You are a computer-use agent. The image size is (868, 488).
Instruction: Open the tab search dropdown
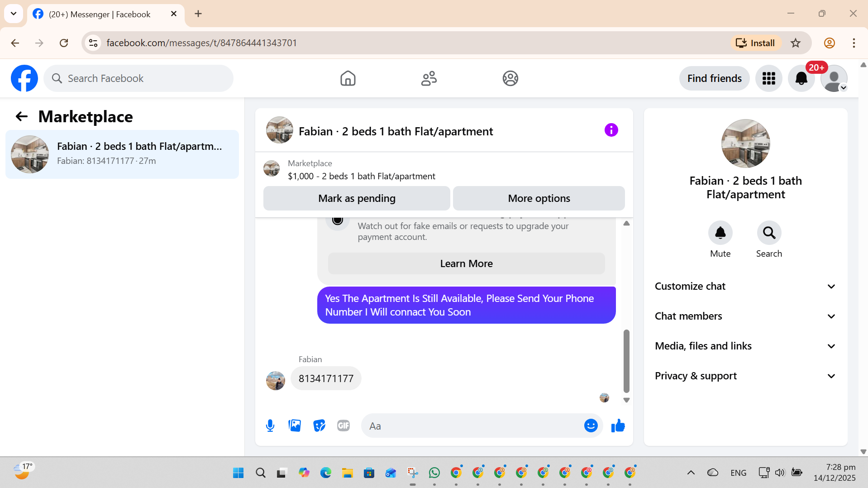14,14
